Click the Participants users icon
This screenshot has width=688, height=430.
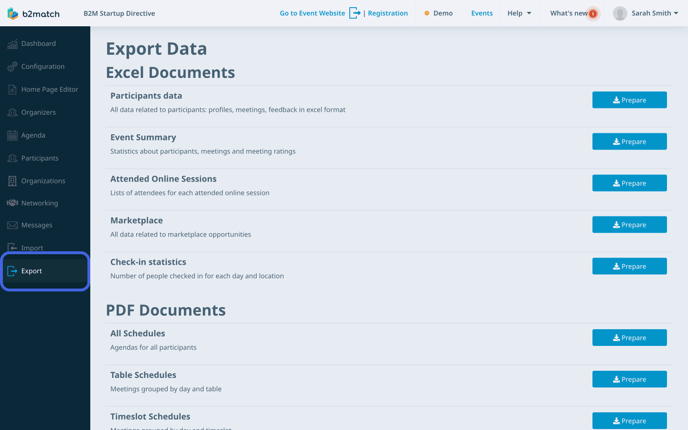(x=12, y=158)
